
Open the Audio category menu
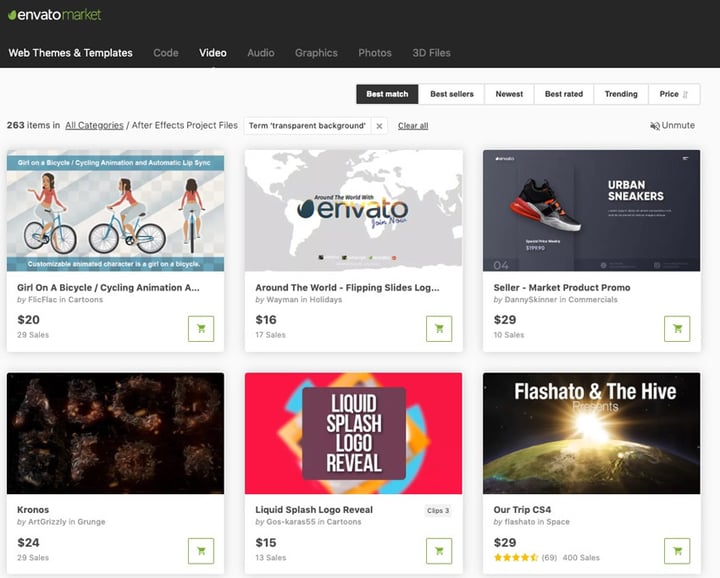pos(260,53)
